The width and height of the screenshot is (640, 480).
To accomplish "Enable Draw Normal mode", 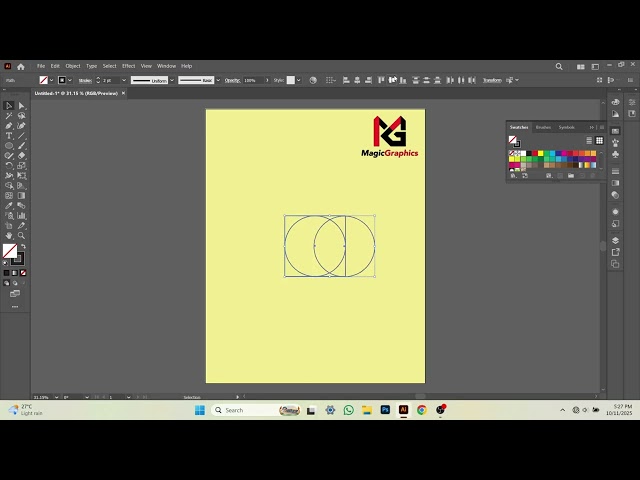I will pos(7,283).
